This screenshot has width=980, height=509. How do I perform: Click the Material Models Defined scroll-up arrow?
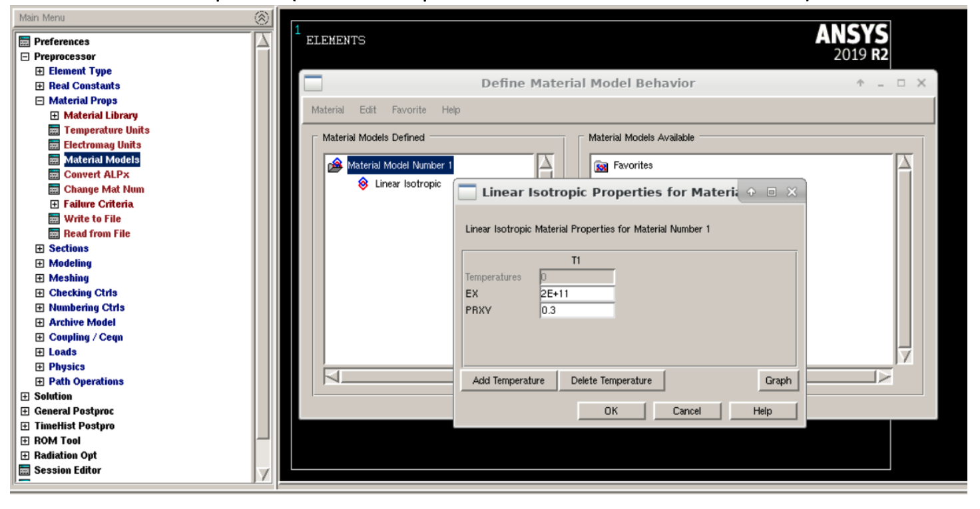tap(545, 162)
